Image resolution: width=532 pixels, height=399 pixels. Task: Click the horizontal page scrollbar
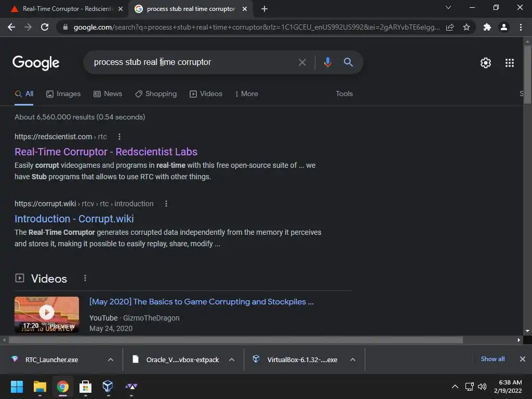coord(236,340)
